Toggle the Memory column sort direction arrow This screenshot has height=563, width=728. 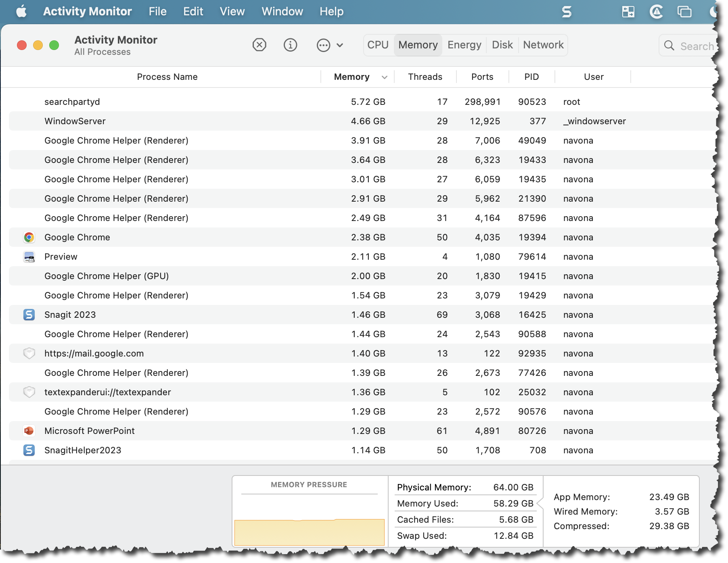click(385, 77)
